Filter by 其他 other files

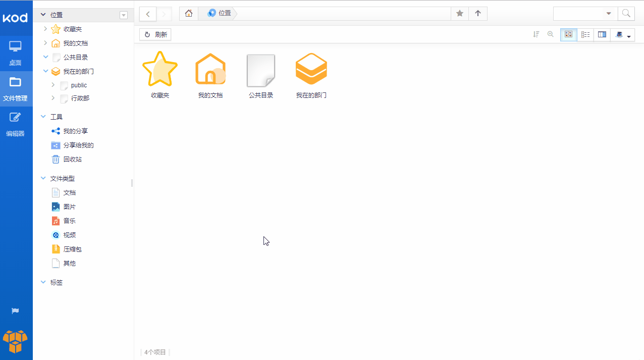[69, 264]
